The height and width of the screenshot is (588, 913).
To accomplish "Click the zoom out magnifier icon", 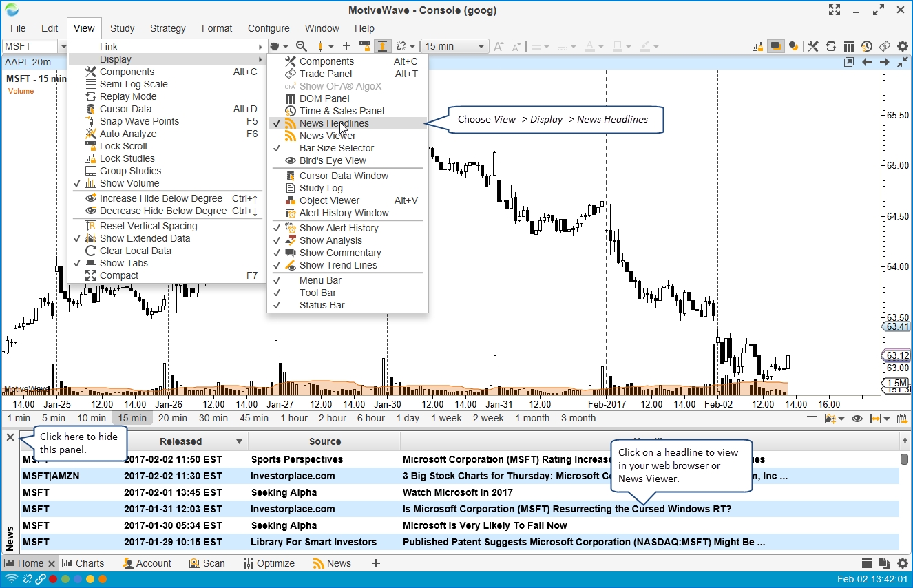I will point(301,46).
